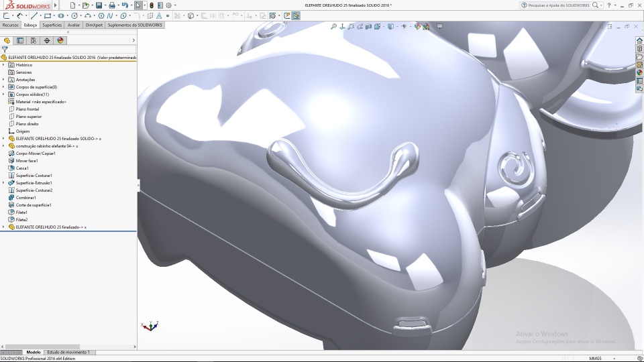Expand the Superfície-Extrusão1 feature
The image size is (644, 362).
[x=3, y=183]
